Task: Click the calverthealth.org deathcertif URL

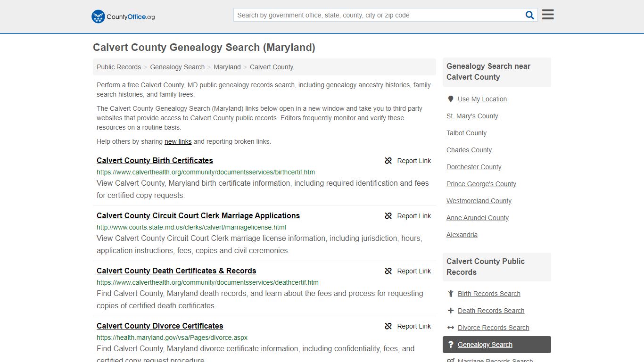Action: 207,282
